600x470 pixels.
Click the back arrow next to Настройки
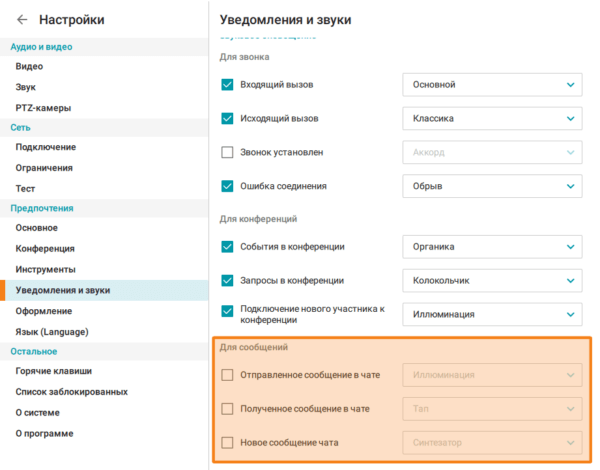click(22, 20)
